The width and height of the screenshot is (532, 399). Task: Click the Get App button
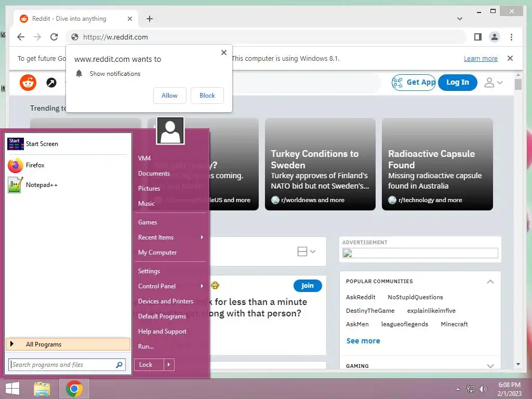(x=414, y=83)
